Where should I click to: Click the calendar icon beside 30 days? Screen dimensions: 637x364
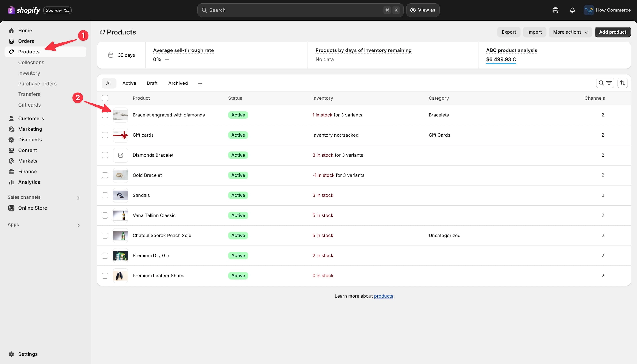(111, 55)
